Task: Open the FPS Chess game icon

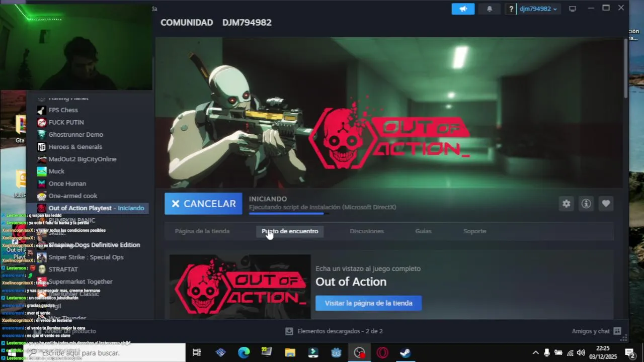Action: point(42,110)
